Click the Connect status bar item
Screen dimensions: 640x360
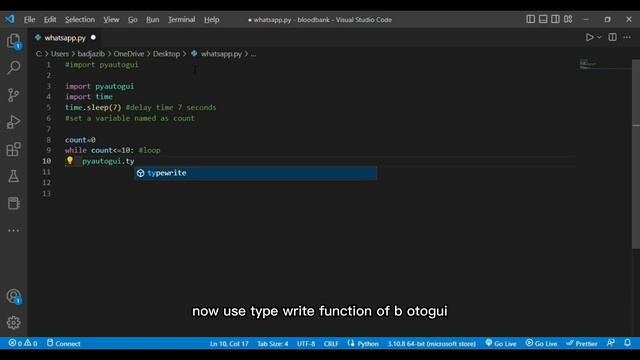click(x=63, y=343)
